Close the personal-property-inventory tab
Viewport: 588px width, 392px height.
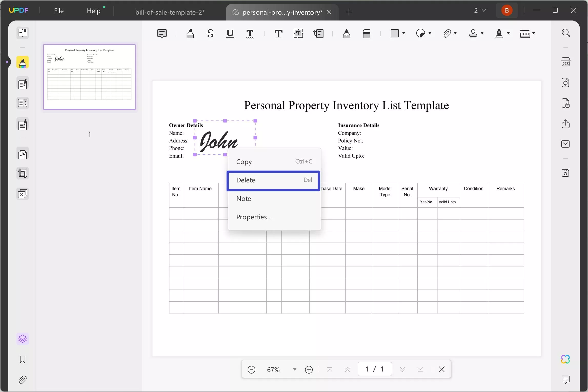(329, 12)
